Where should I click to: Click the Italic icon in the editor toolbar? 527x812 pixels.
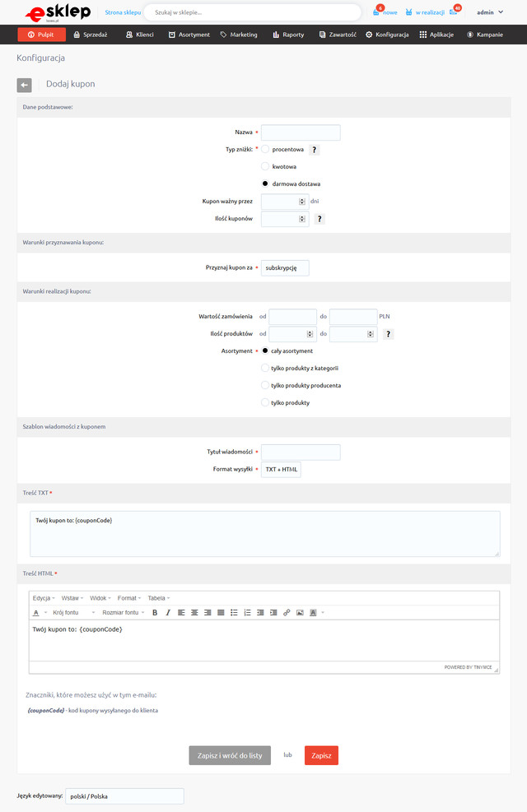tap(168, 613)
